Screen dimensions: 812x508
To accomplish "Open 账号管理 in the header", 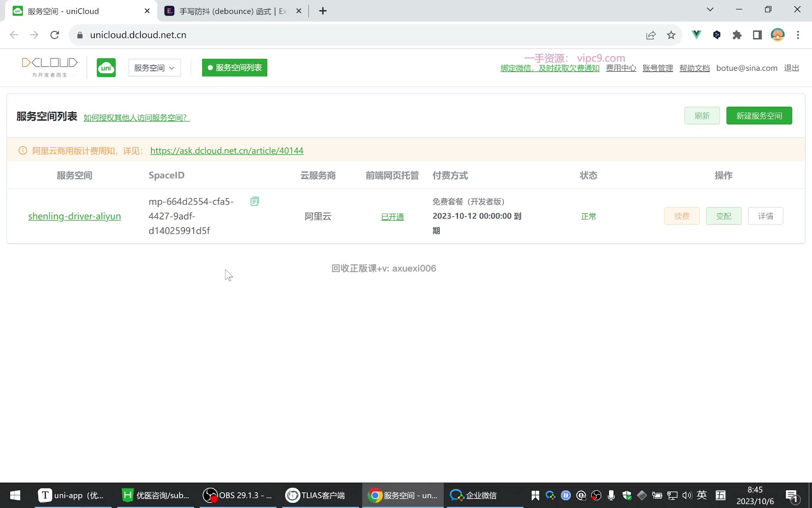I will 658,68.
